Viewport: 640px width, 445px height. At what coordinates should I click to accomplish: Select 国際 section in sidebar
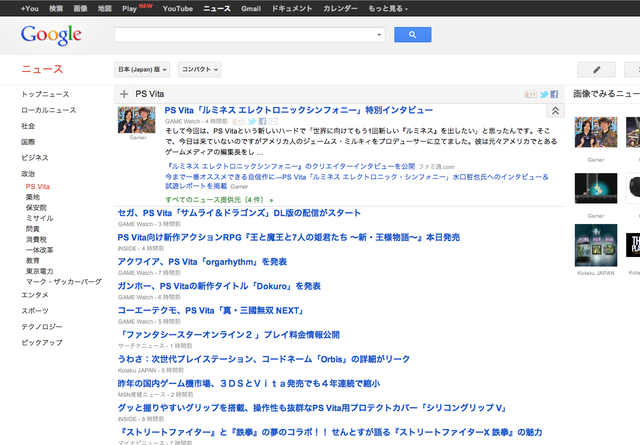pos(28,142)
